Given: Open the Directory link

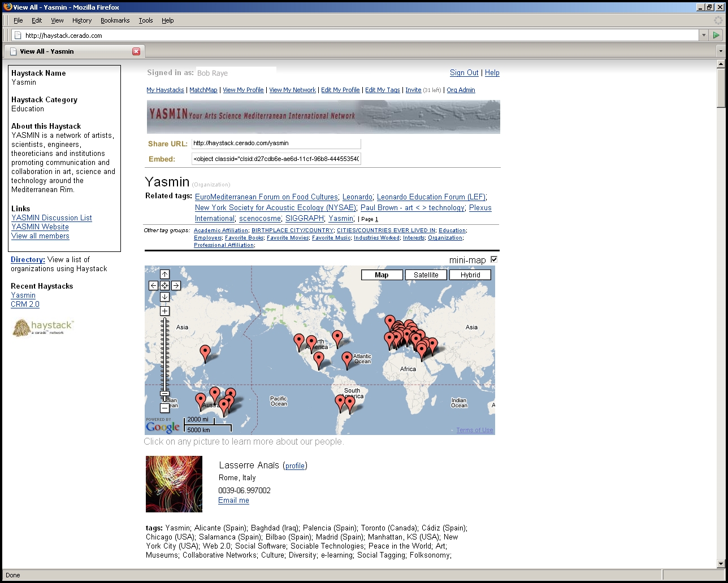Looking at the screenshot, I should coord(28,260).
